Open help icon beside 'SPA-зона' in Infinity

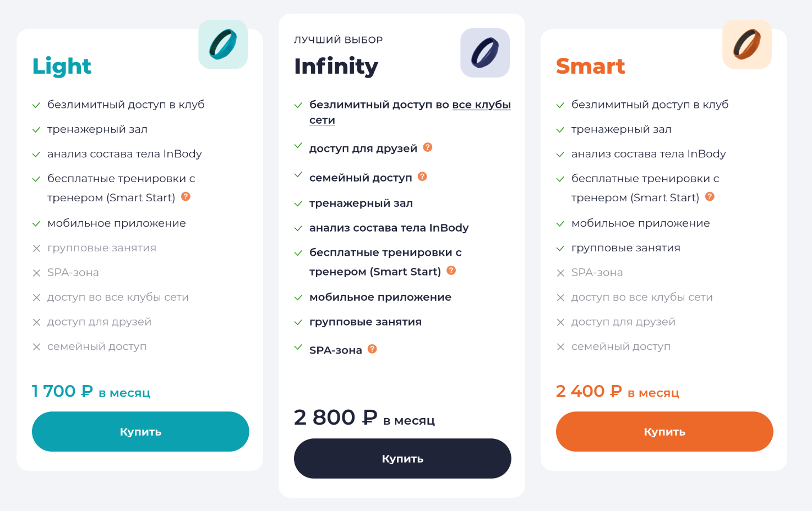[x=372, y=349]
